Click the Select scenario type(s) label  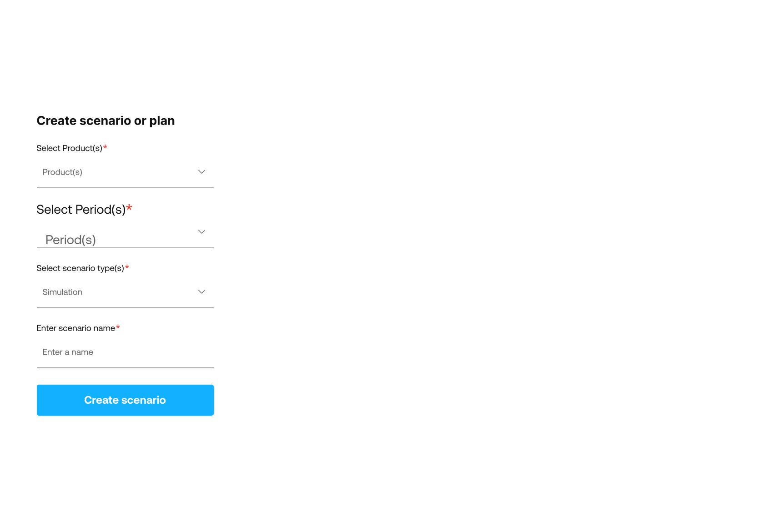(80, 268)
